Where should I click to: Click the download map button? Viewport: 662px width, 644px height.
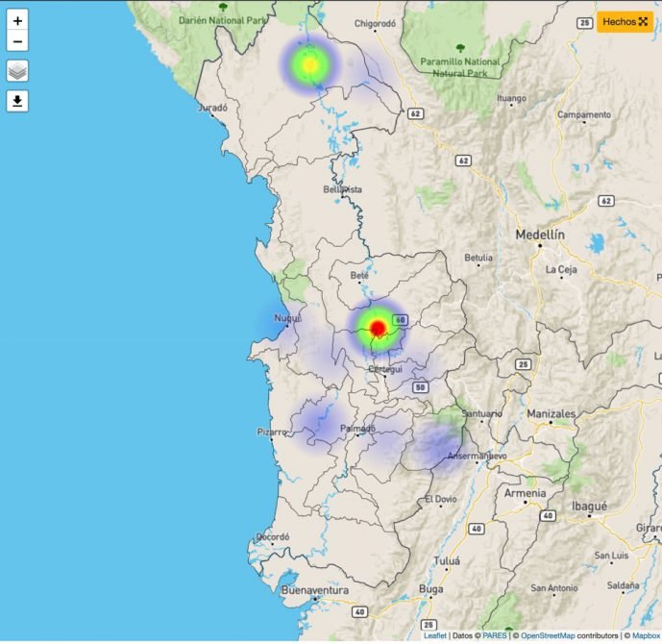(x=17, y=101)
